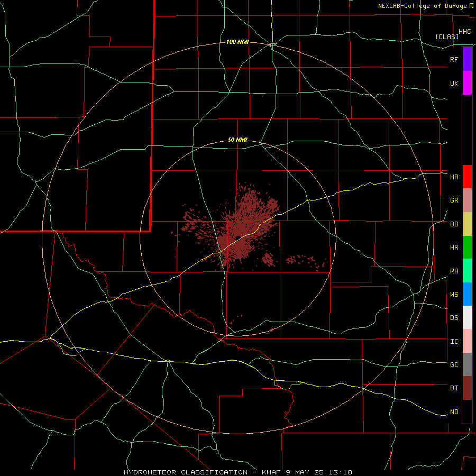Viewport: 476px width, 476px height.
Task: Click the 50 NMI range ring label
Action: pos(237,140)
